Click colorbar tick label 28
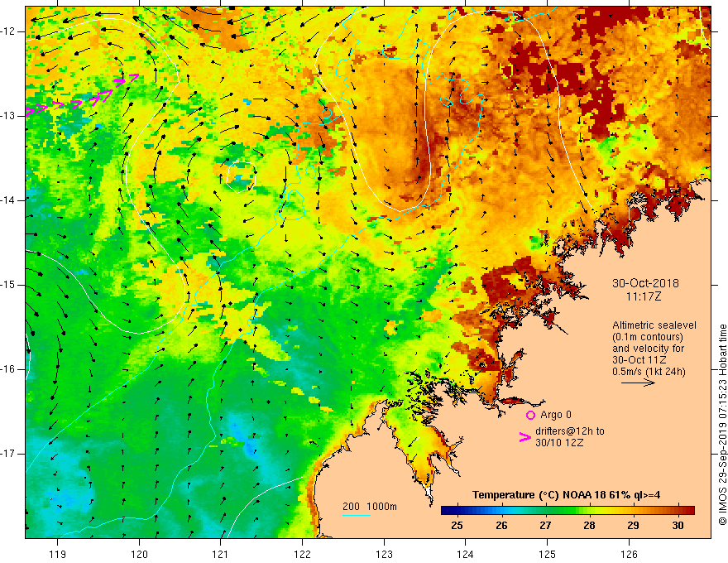 [589, 526]
